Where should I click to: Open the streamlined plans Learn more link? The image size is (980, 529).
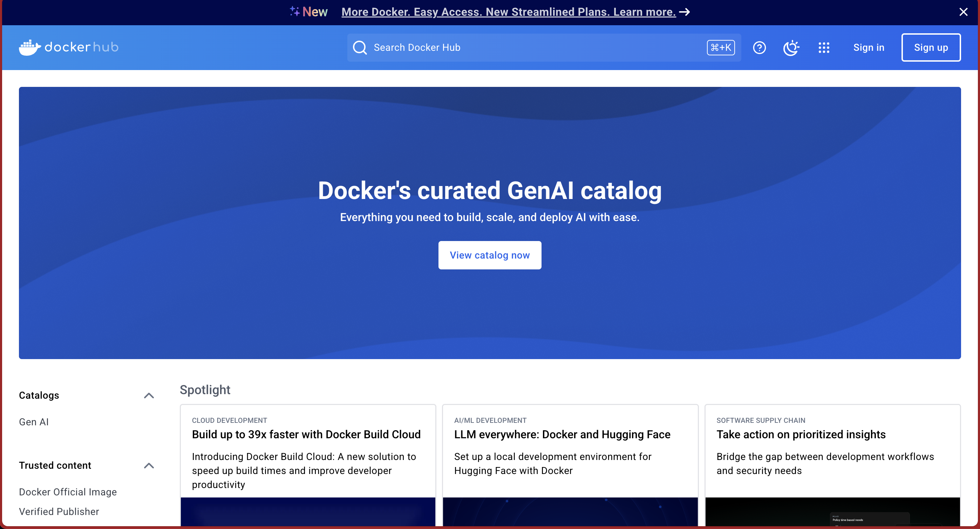pos(509,12)
